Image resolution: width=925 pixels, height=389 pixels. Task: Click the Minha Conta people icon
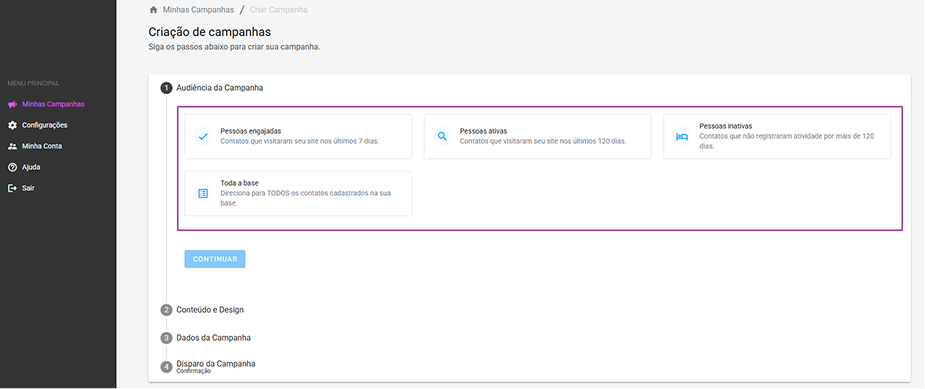point(12,146)
